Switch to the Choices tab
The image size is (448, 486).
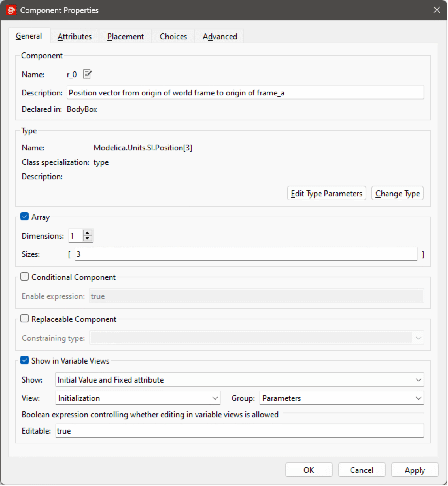(x=173, y=37)
